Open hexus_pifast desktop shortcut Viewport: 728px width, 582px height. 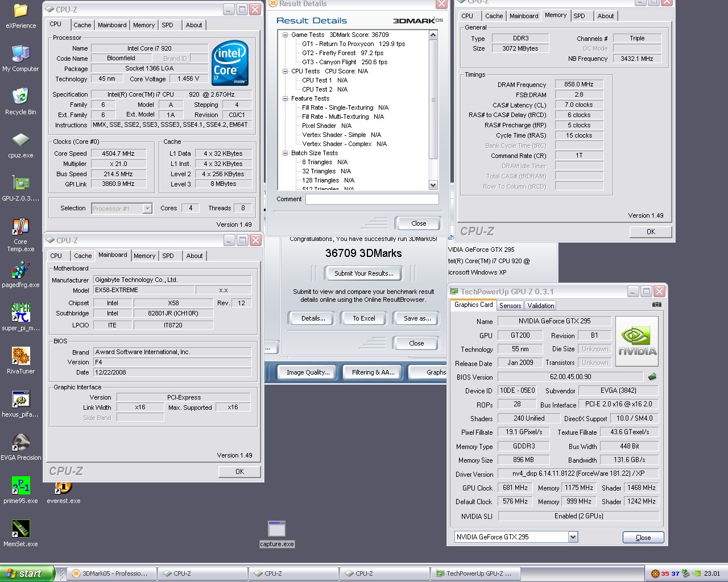(x=20, y=400)
